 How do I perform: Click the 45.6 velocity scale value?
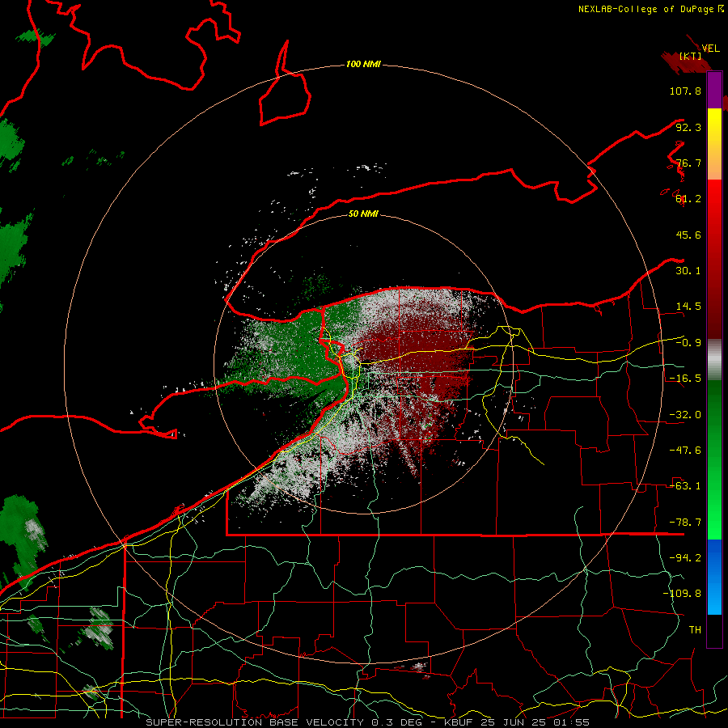click(688, 235)
